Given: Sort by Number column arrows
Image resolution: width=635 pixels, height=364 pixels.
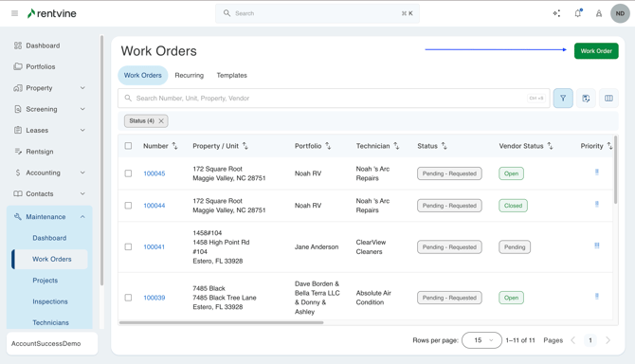Looking at the screenshot, I should pos(174,146).
